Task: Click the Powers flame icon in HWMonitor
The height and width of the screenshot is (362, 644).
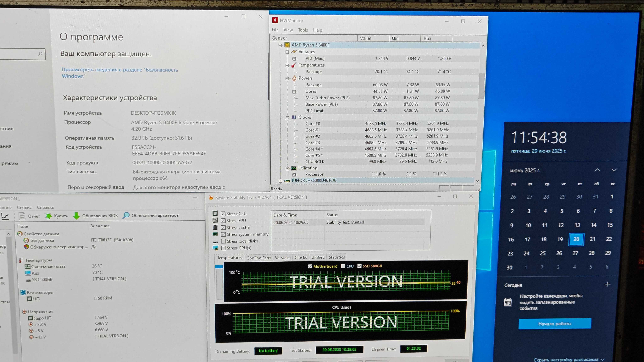Action: pos(294,78)
